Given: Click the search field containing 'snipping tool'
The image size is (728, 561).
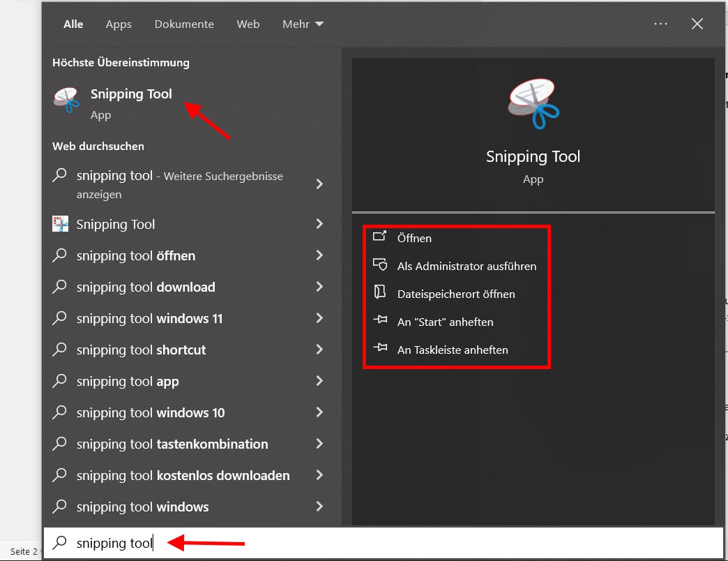Looking at the screenshot, I should coord(383,542).
